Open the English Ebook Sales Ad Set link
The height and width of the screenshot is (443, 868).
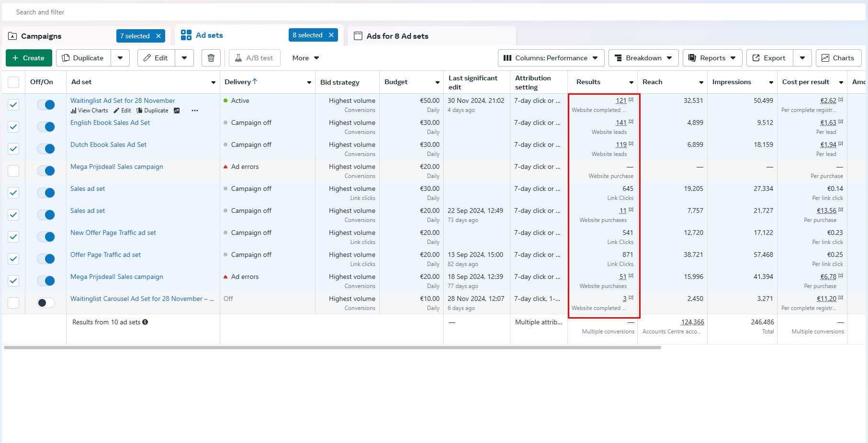click(x=110, y=122)
